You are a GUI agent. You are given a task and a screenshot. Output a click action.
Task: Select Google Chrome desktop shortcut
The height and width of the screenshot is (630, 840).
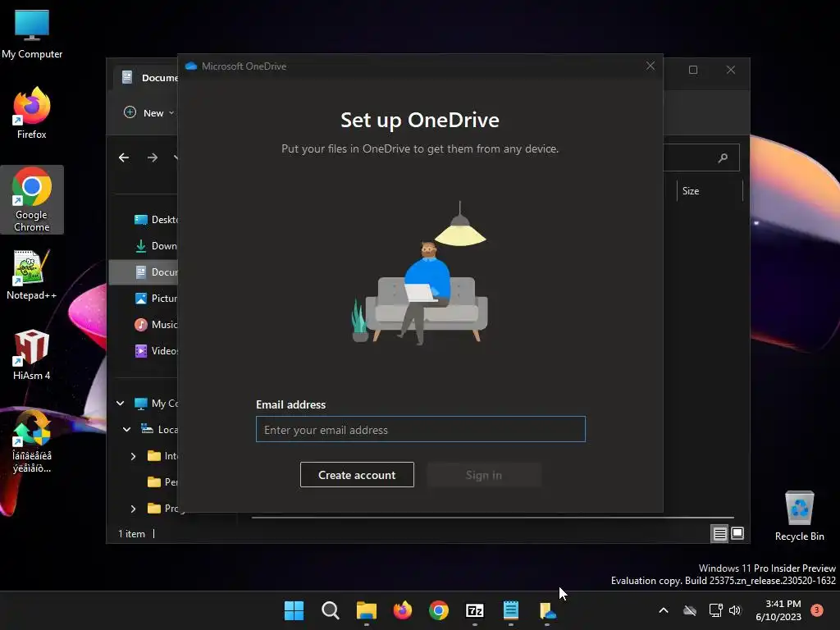(32, 199)
